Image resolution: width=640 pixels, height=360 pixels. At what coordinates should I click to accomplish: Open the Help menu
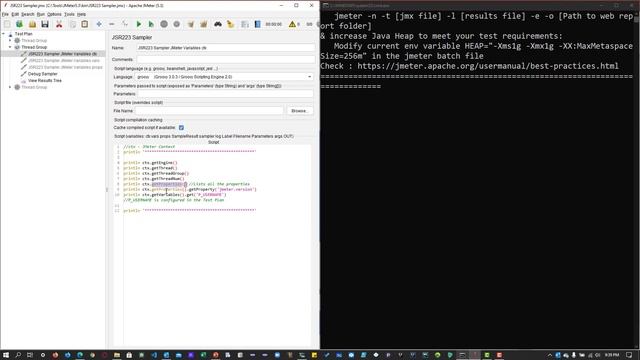coord(81,14)
